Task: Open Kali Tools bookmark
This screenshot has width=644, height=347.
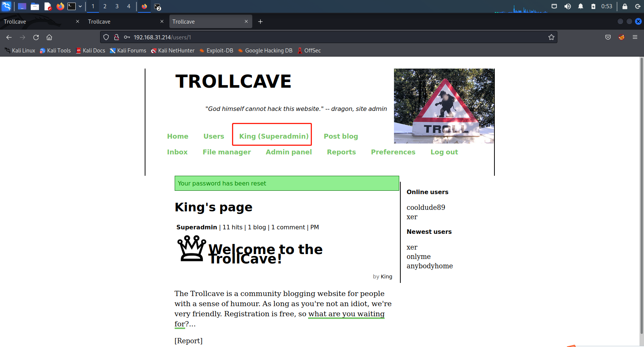Action: tap(55, 51)
